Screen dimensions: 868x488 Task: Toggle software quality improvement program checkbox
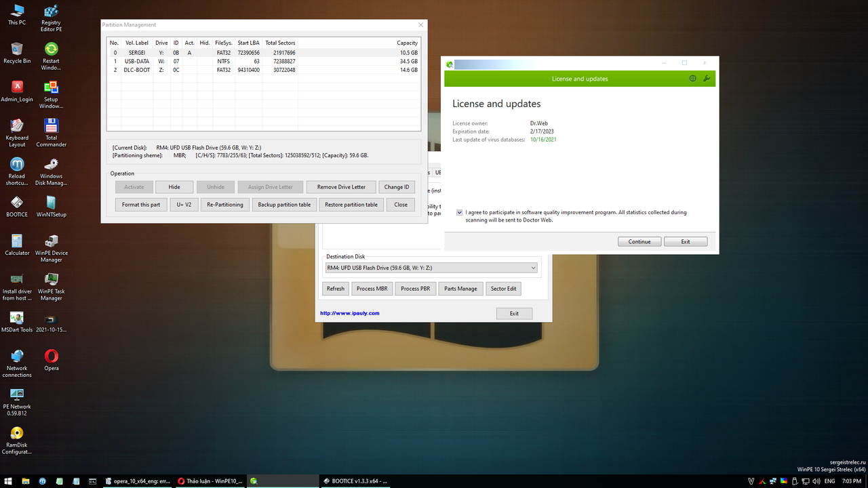point(460,212)
